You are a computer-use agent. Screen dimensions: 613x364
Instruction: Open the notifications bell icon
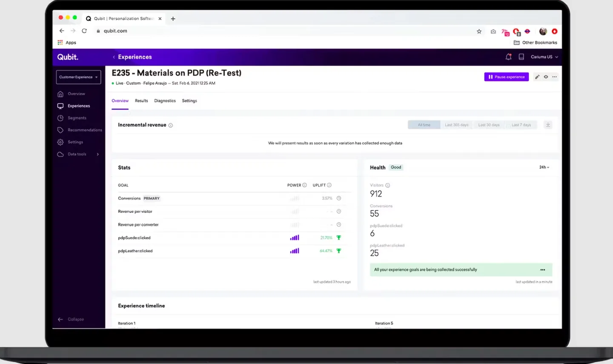click(x=508, y=57)
